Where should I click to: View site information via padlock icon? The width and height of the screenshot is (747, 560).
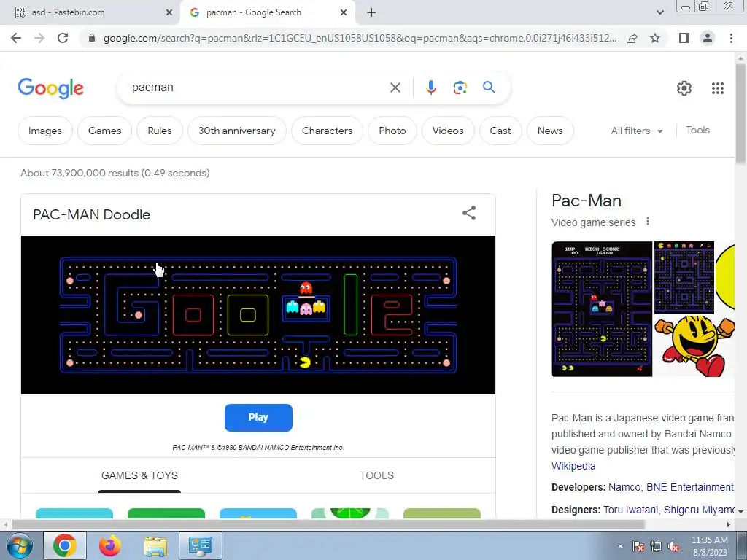(x=92, y=38)
